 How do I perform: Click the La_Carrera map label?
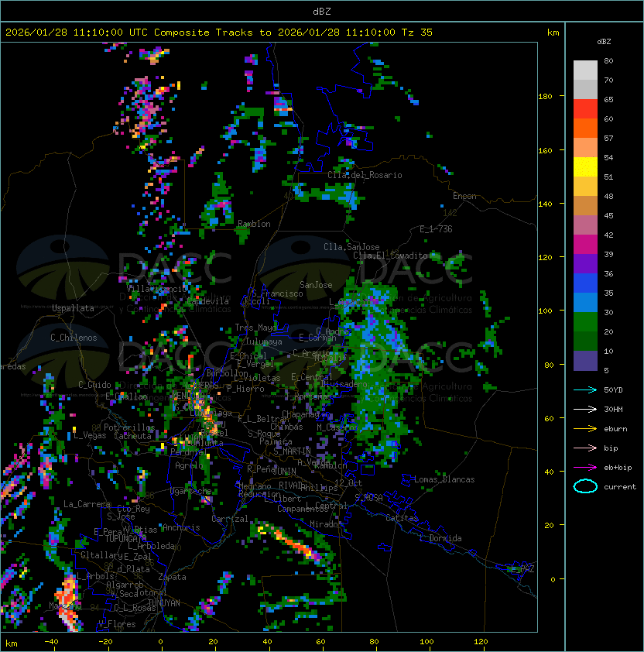tap(87, 504)
